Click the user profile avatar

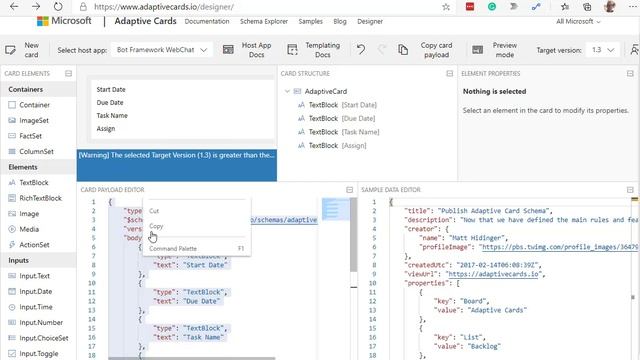(x=610, y=7)
